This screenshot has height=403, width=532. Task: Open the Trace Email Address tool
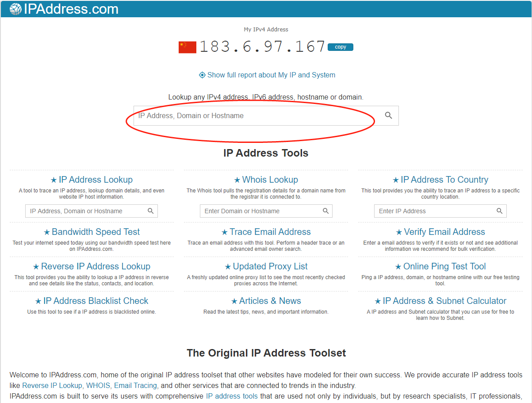point(270,232)
